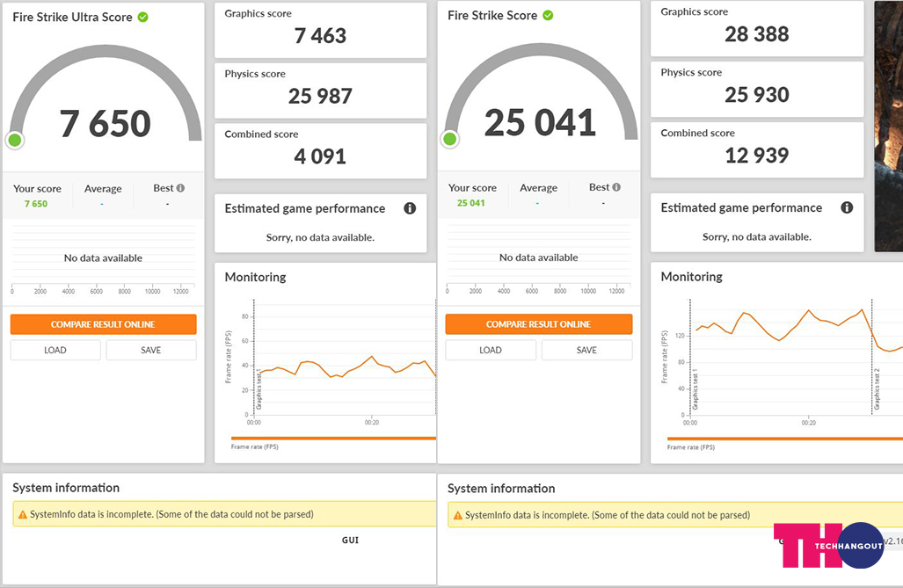The width and height of the screenshot is (903, 588).
Task: Click COMPARE RESULT ONLINE under the 25 041 score
Action: 538,324
